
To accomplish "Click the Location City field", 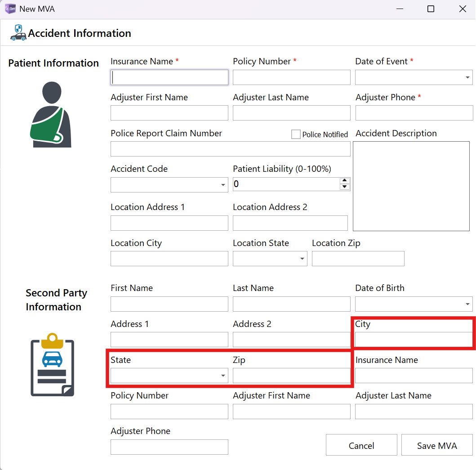I will pos(169,259).
